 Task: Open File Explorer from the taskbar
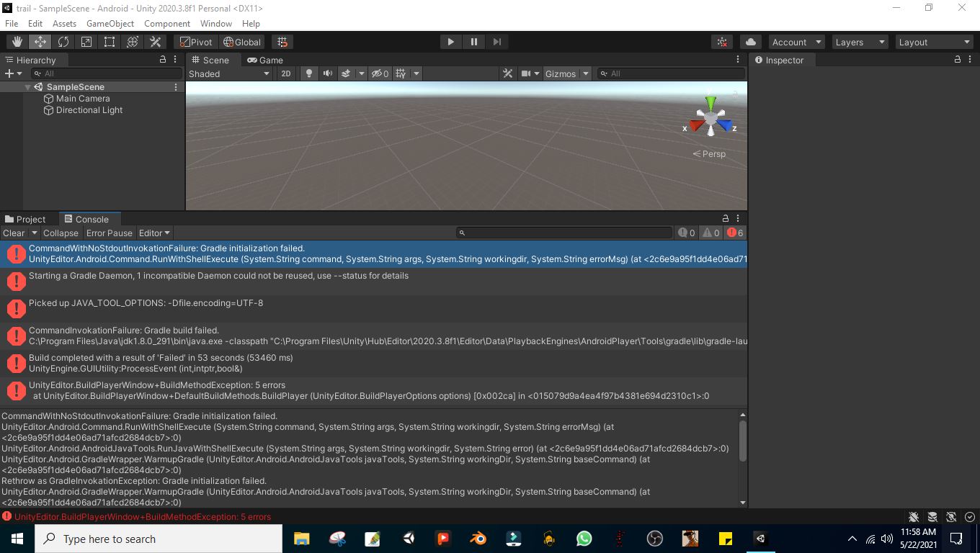coord(302,539)
